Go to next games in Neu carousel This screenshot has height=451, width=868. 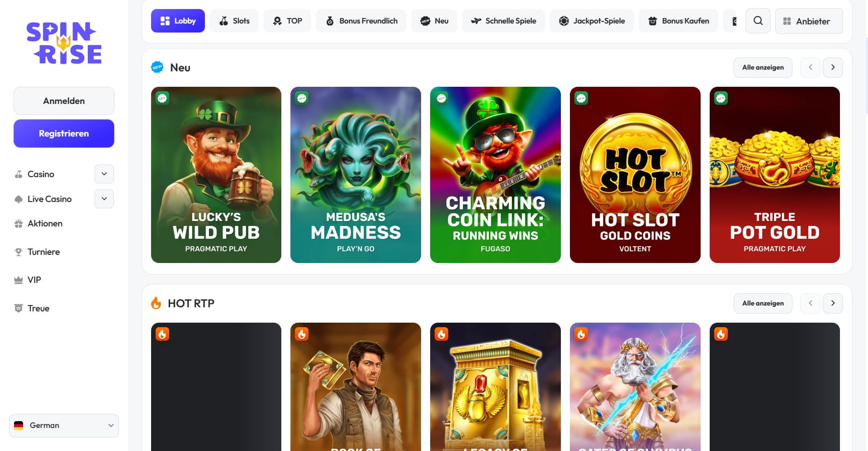tap(833, 67)
